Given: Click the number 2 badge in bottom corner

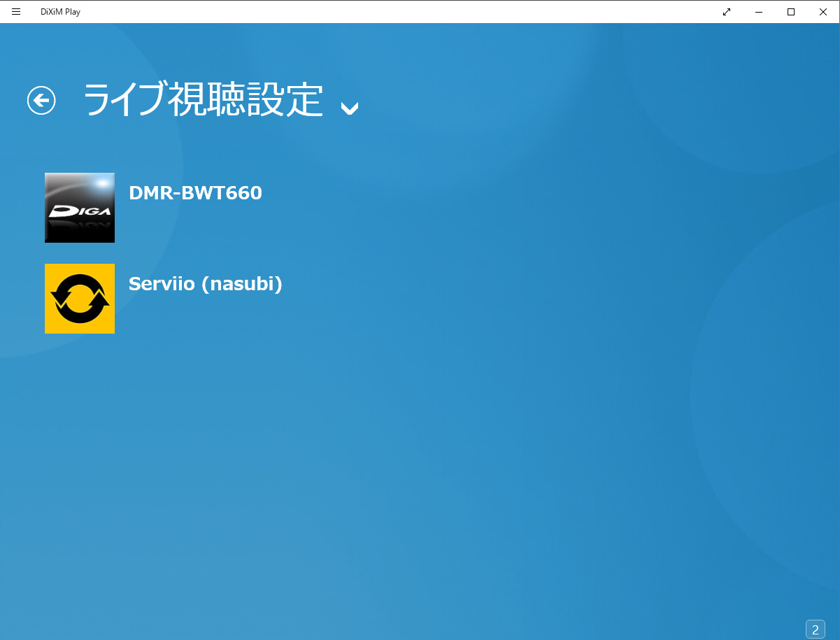Looking at the screenshot, I should 815,630.
